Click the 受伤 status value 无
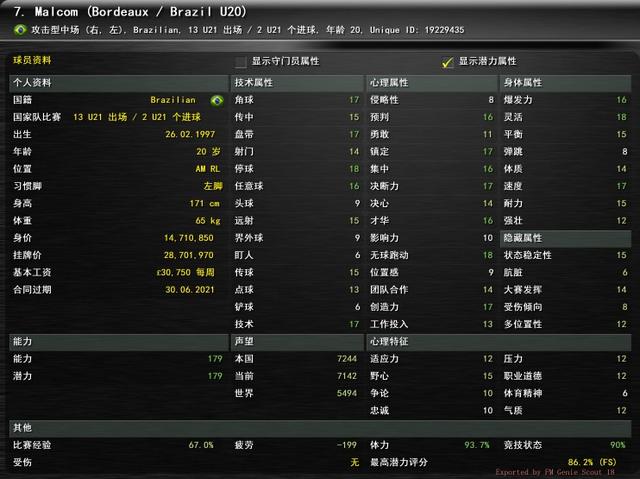Viewport: 640px width, 479px height. tap(354, 462)
